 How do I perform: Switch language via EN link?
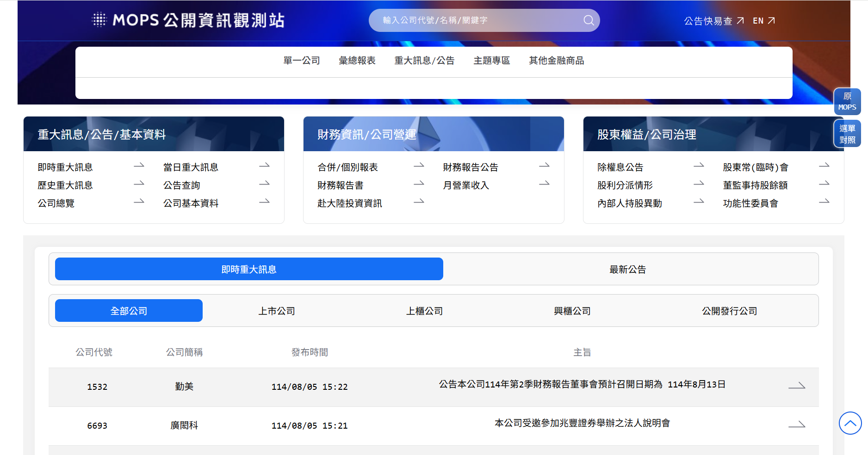point(758,21)
